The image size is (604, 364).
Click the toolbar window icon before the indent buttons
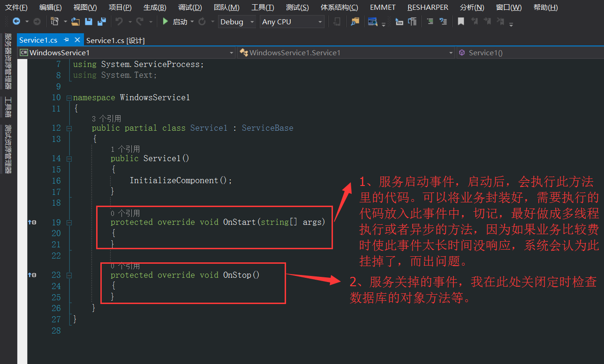pyautogui.click(x=373, y=22)
